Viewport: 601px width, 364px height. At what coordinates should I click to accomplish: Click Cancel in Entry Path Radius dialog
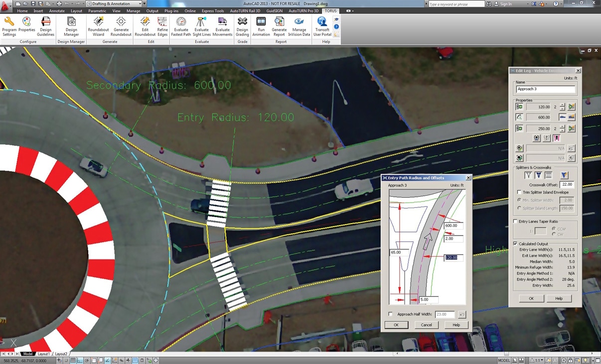point(426,325)
